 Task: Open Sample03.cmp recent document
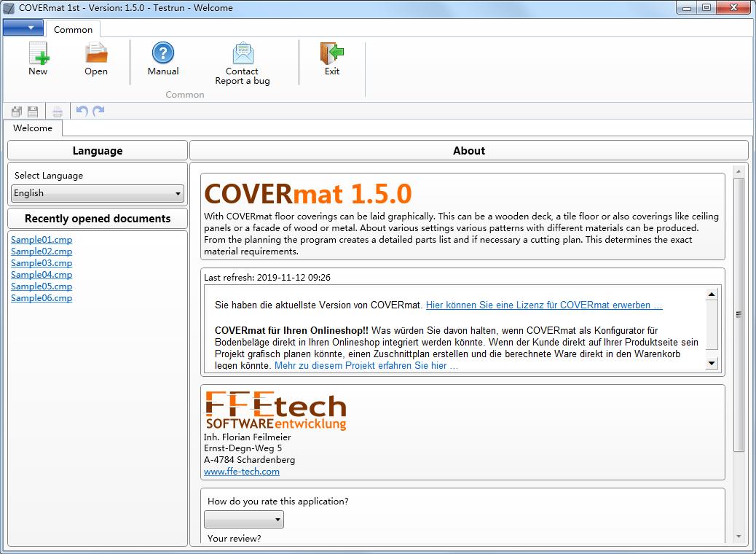click(42, 262)
